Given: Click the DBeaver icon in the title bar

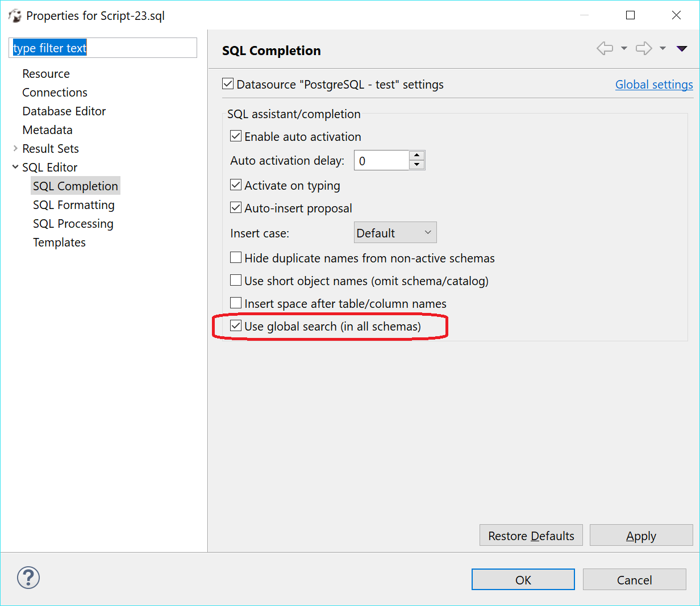Looking at the screenshot, I should [15, 15].
